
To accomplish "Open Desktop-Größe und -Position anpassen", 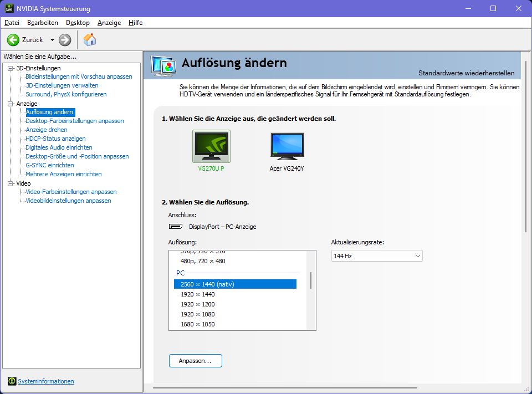I will tap(78, 156).
